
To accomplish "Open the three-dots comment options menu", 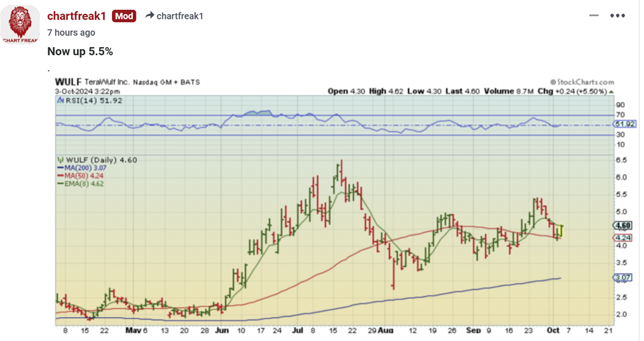I will pyautogui.click(x=617, y=16).
